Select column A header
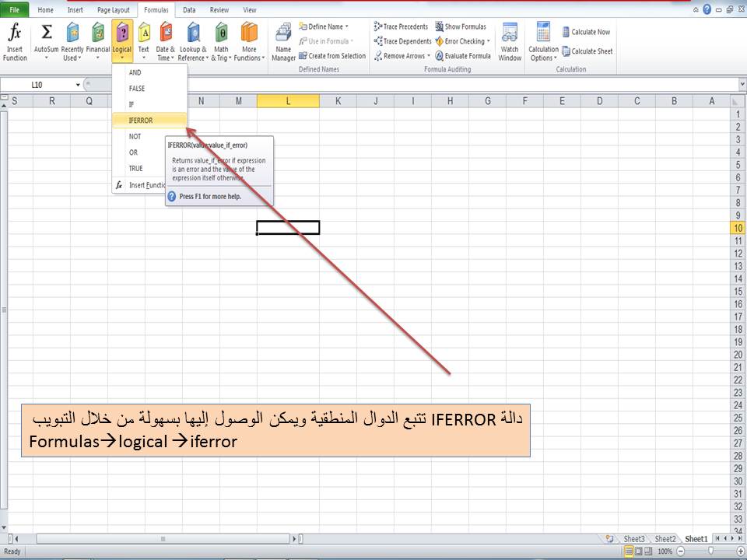Viewport: 747px width, 560px height. point(711,101)
